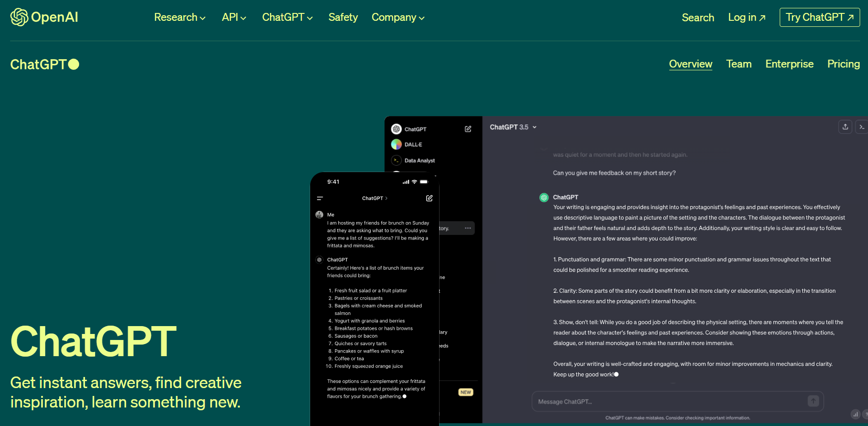Click the "1. Punctuation and grammar" feedback point
The width and height of the screenshot is (868, 426).
[692, 265]
